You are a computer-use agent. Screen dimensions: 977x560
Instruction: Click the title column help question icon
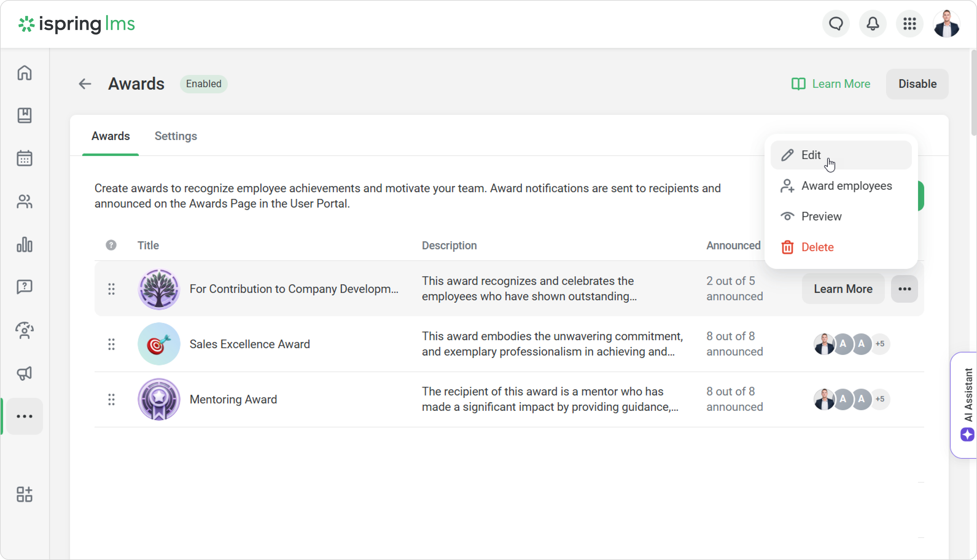(111, 245)
